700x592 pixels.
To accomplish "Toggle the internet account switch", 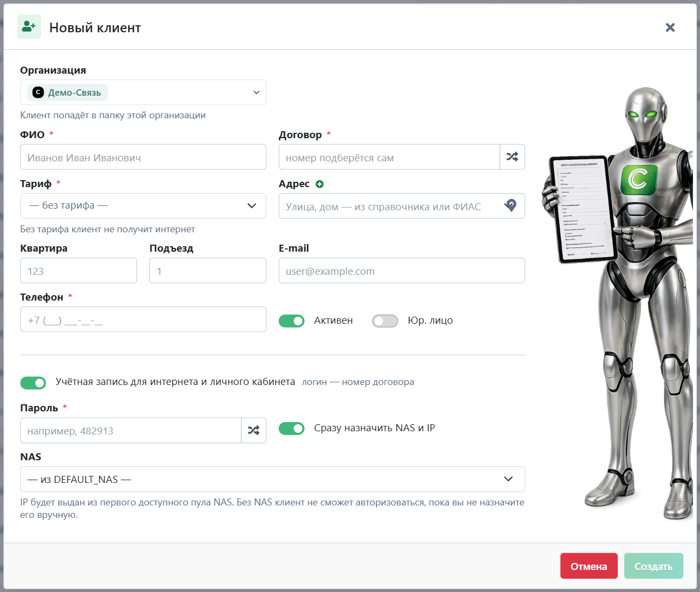I will pos(33,383).
